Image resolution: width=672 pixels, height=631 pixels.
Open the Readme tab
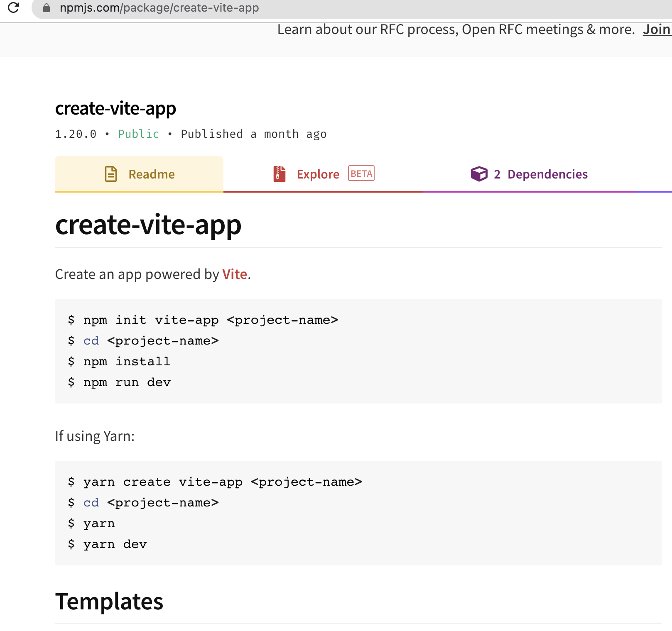[x=139, y=174]
